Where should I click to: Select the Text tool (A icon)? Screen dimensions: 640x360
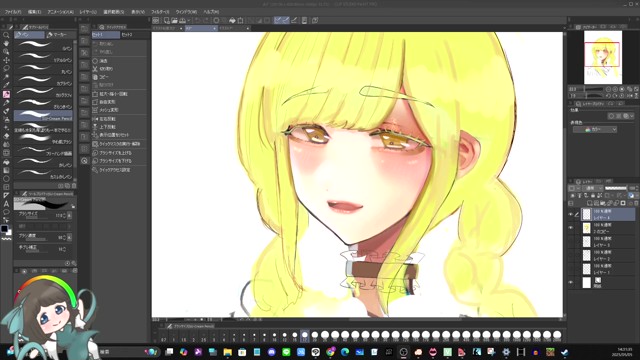[x=6, y=204]
